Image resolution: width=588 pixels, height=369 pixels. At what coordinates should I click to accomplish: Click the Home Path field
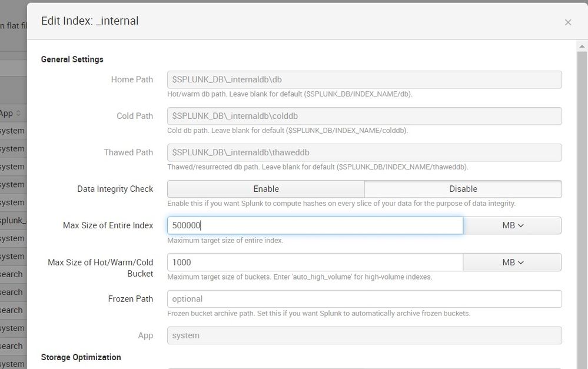click(x=364, y=79)
